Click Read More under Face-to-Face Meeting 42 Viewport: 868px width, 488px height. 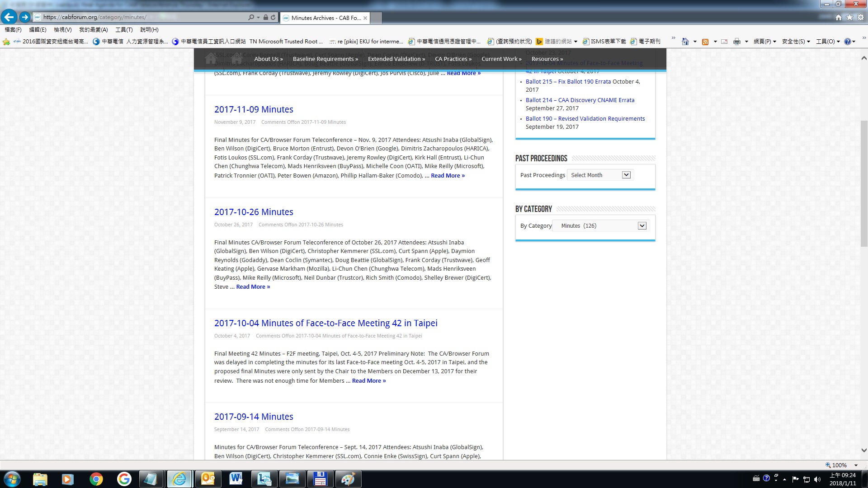[x=369, y=380]
